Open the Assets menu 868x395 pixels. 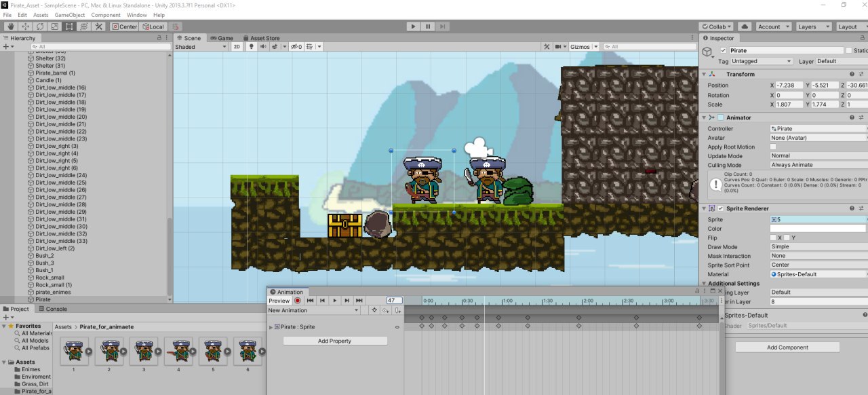coord(41,15)
